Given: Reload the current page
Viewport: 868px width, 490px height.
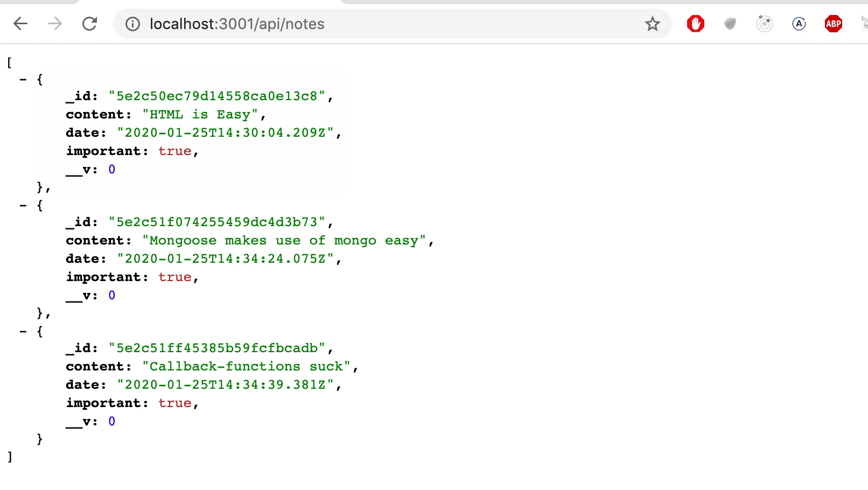Looking at the screenshot, I should [x=89, y=24].
